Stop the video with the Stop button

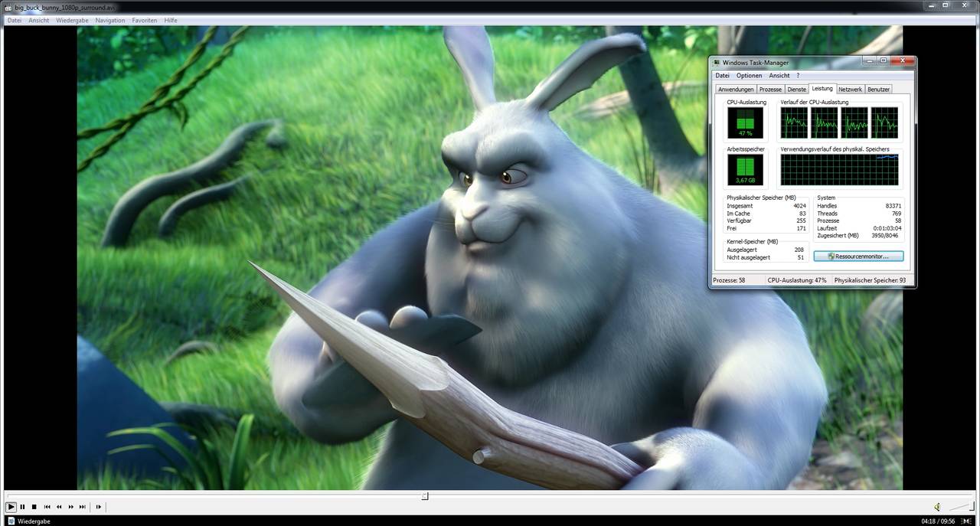(34, 507)
